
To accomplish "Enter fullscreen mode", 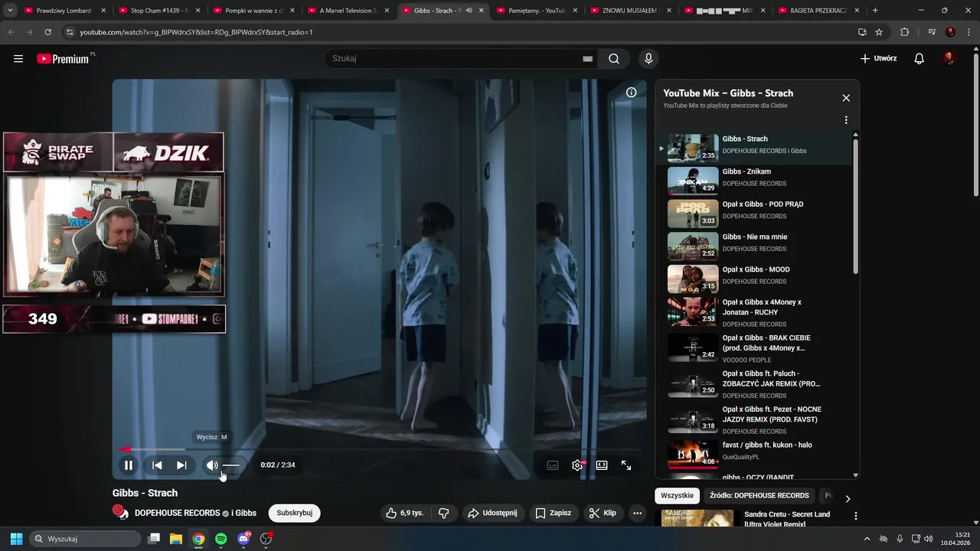I will [x=626, y=465].
